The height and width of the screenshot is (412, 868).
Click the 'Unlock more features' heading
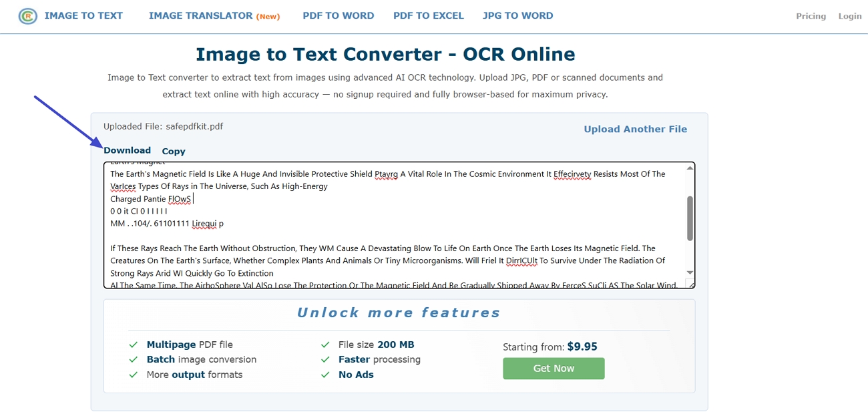[x=399, y=313]
